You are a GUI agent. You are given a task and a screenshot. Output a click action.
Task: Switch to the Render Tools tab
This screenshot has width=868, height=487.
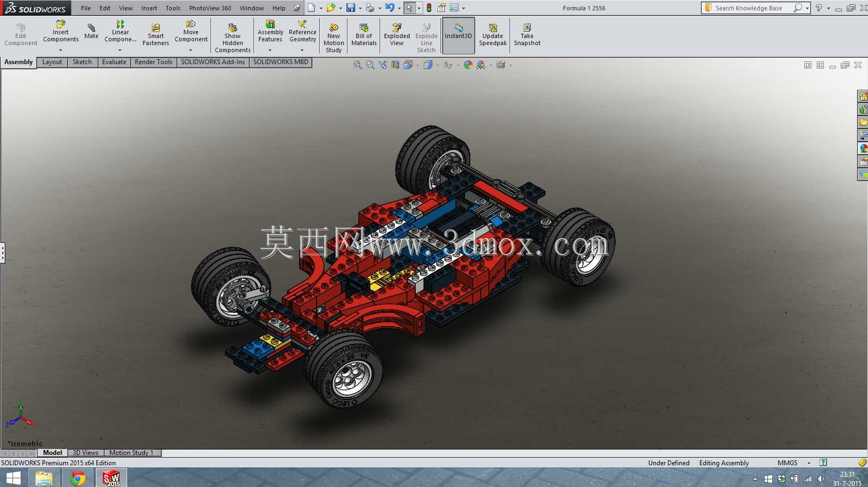coord(153,62)
